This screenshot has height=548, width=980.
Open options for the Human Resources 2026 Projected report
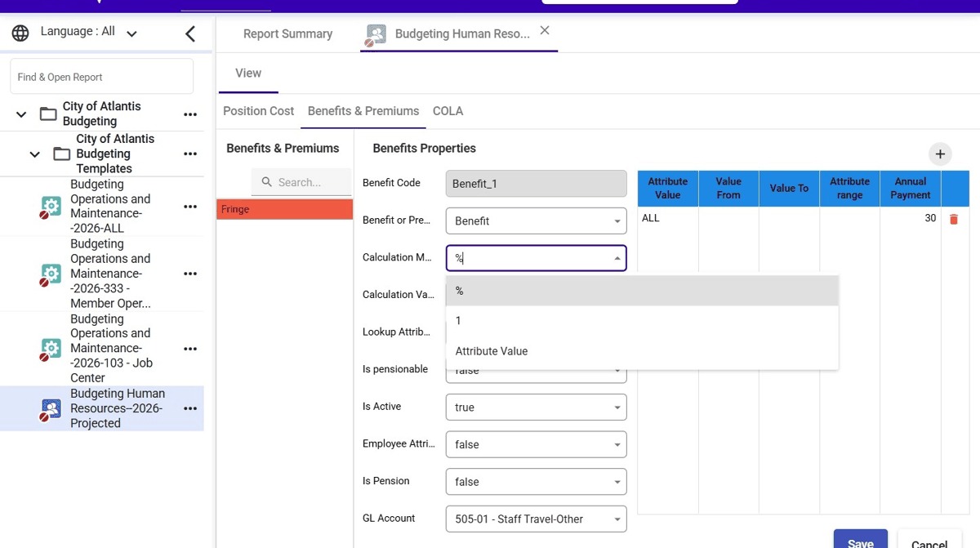pyautogui.click(x=190, y=408)
